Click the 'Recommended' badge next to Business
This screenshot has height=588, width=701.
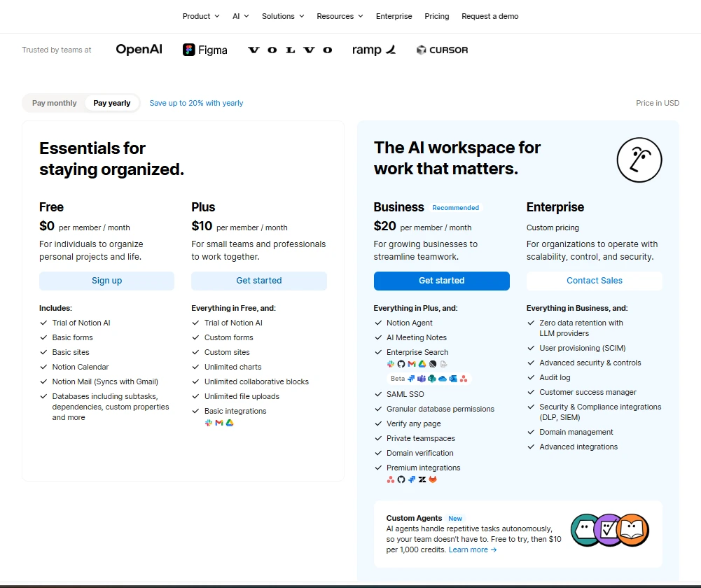click(456, 208)
